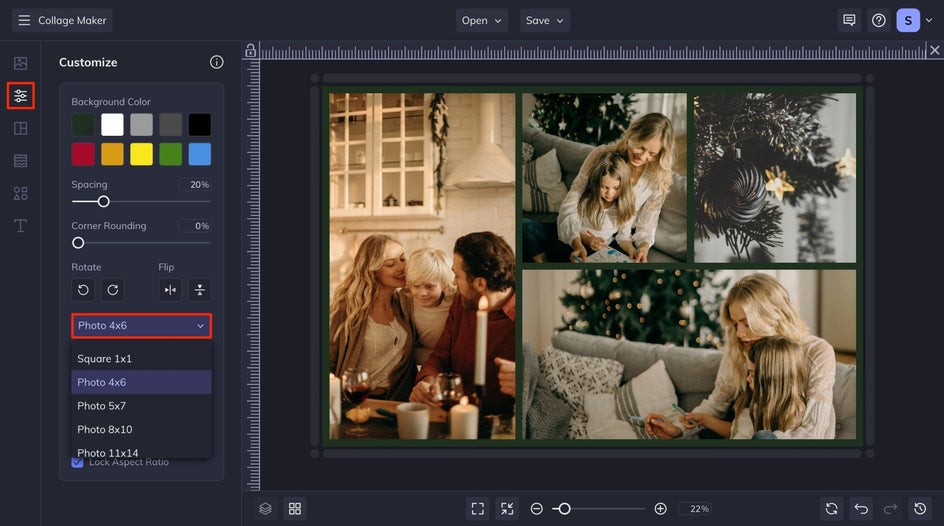The width and height of the screenshot is (944, 526).
Task: Click the Customize info icon
Action: [217, 62]
